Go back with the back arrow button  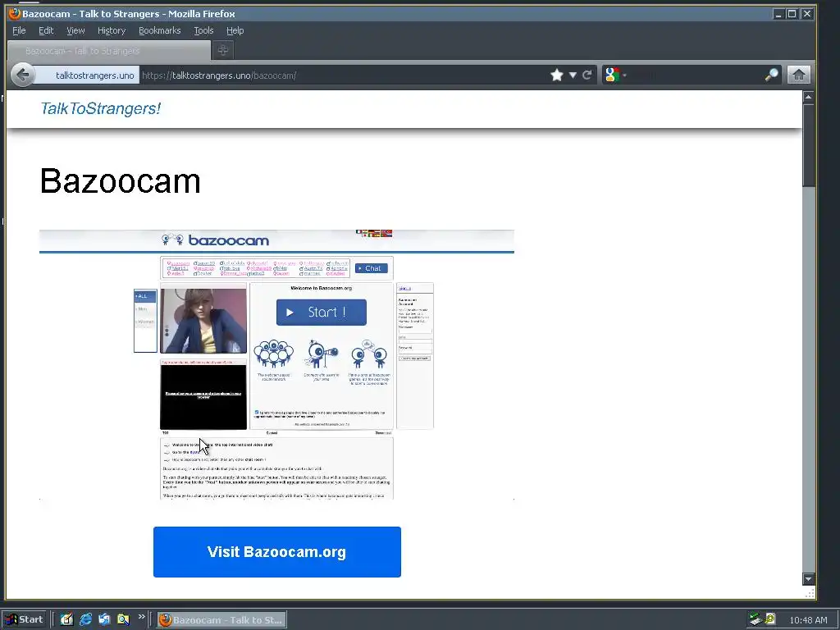point(22,75)
